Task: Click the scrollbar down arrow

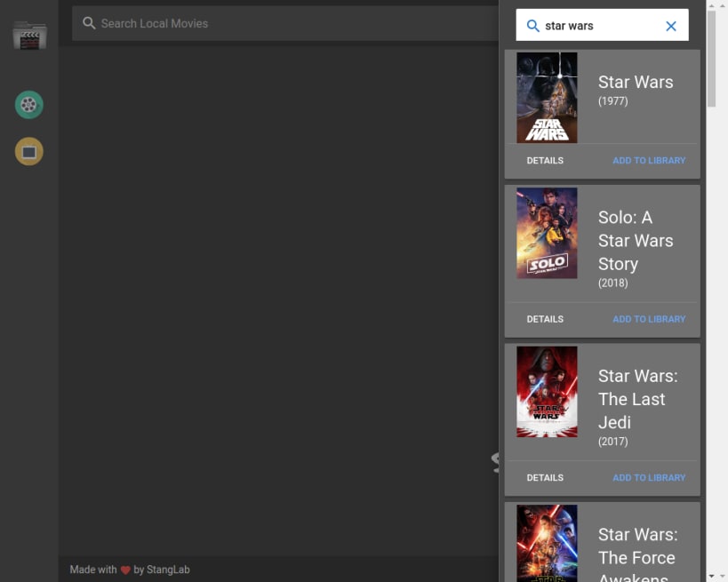Action: (x=711, y=576)
